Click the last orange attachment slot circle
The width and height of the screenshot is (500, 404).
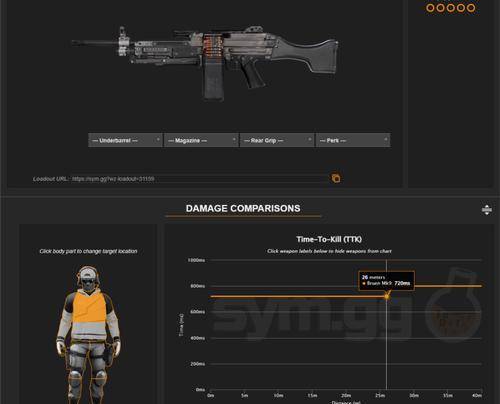click(x=471, y=8)
